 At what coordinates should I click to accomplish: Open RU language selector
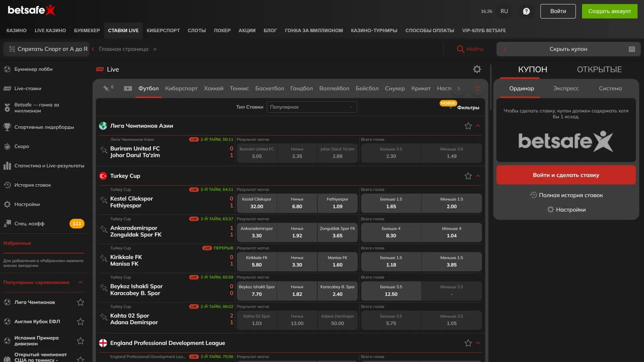point(504,11)
